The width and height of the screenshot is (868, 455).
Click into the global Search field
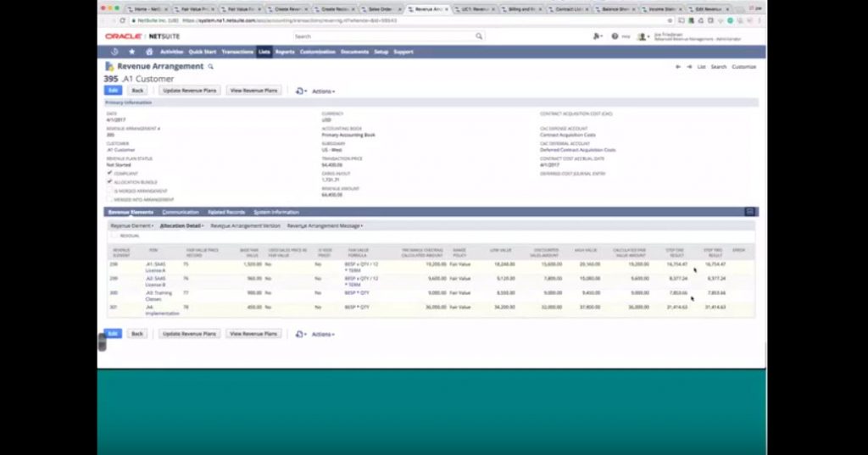pyautogui.click(x=383, y=36)
